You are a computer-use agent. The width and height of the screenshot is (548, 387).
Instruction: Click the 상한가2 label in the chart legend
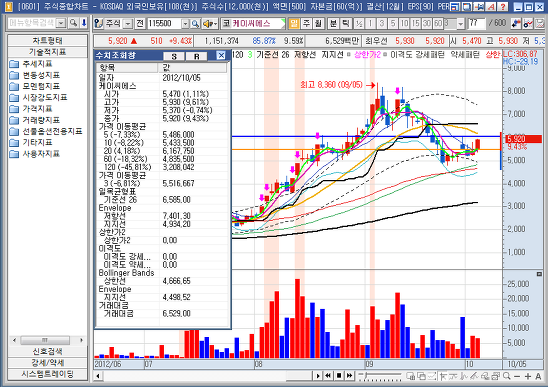pyautogui.click(x=367, y=55)
